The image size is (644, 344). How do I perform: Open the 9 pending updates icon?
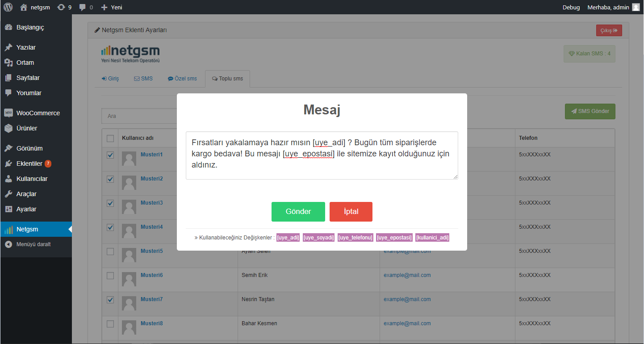tap(64, 7)
